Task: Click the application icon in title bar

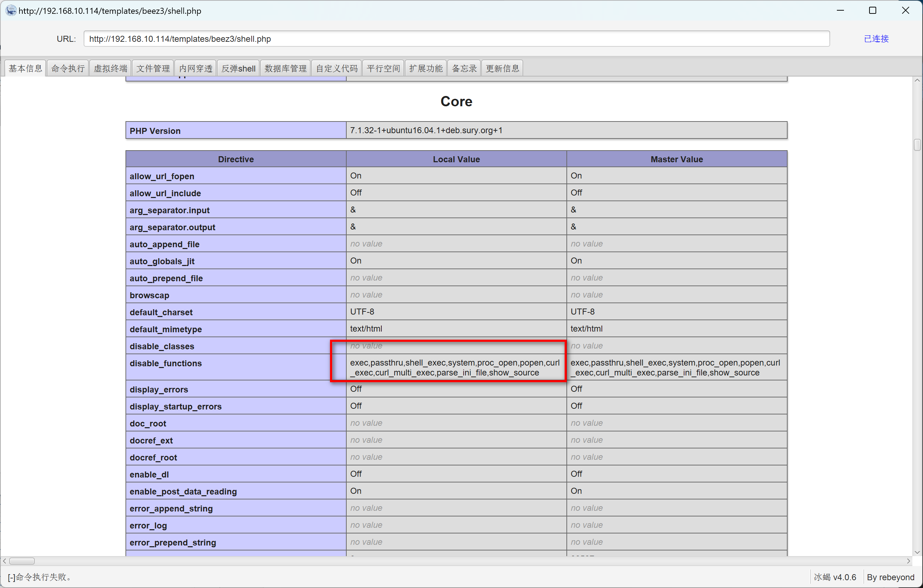Action: coord(11,10)
